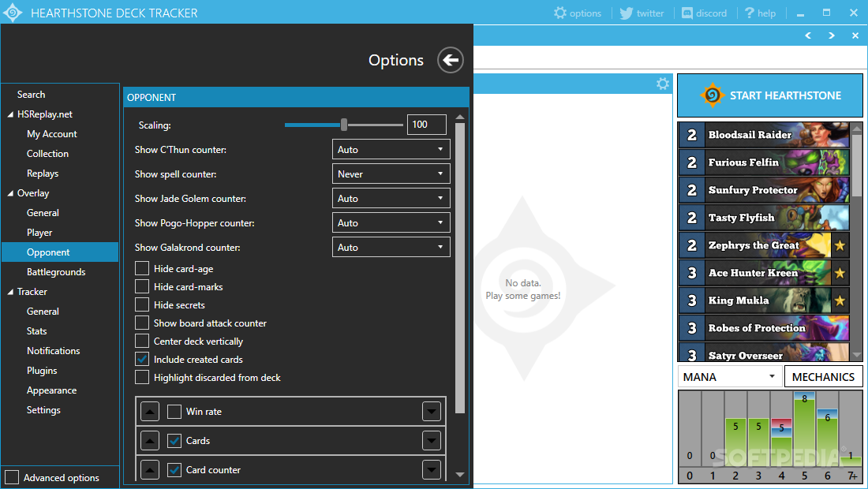Click the START HEARTHSTONE button
Image resolution: width=868 pixels, height=489 pixels.
coord(770,95)
